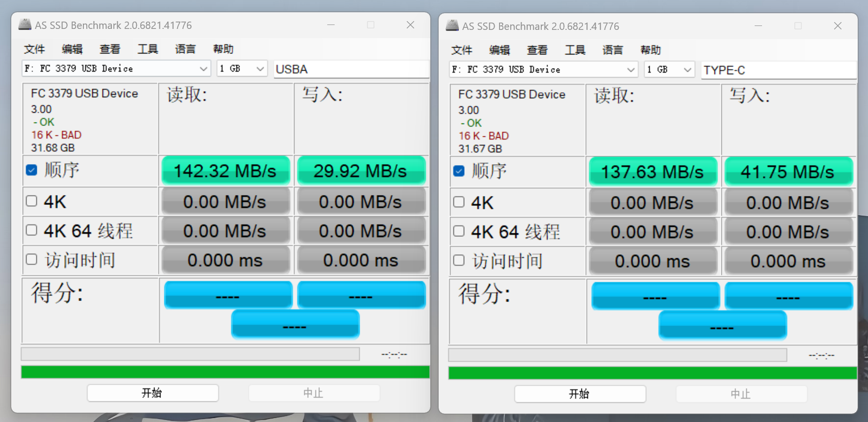Image resolution: width=868 pixels, height=422 pixels.
Task: Open the 查看 menu in the TYPE-C window
Action: [537, 50]
